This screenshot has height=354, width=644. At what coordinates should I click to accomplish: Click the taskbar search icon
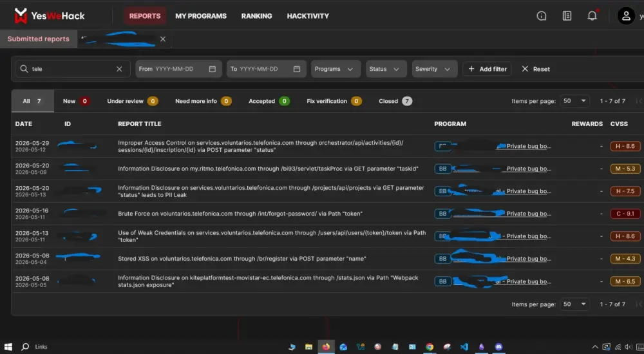[x=25, y=347]
